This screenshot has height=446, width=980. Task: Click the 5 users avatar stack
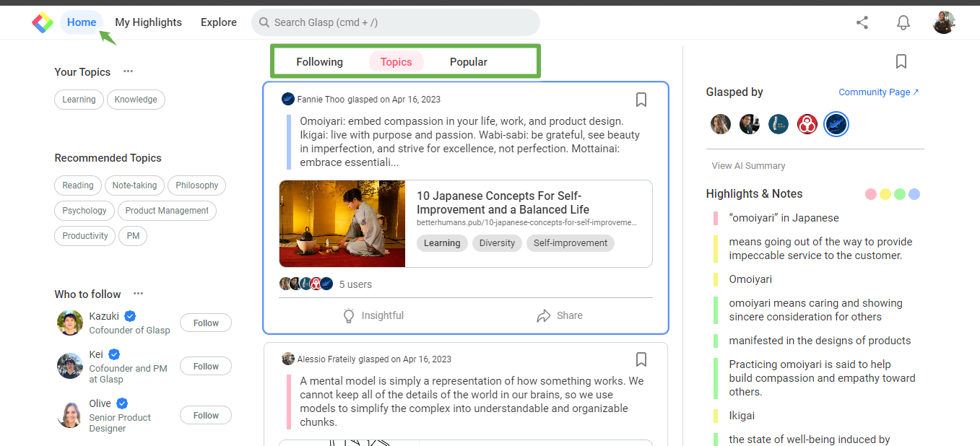[306, 284]
